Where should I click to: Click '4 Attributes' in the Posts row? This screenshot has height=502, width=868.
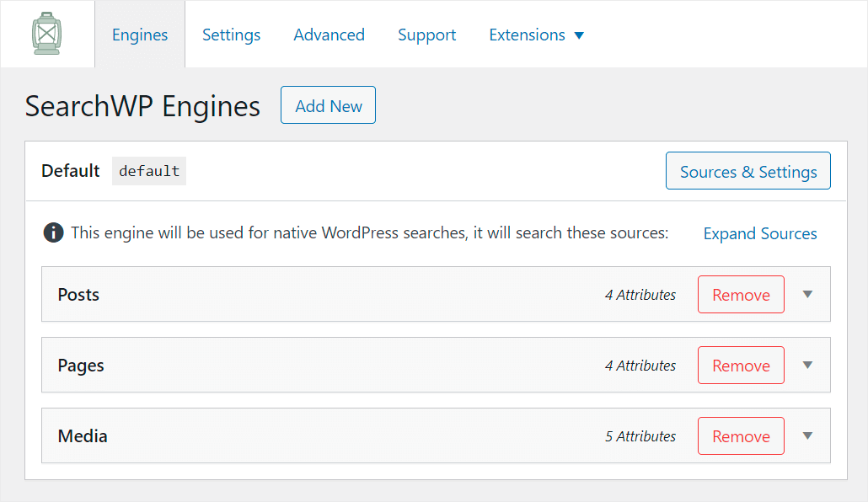[x=640, y=295]
